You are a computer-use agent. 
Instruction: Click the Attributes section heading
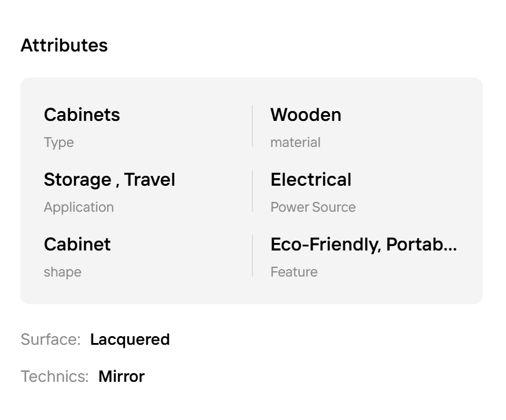click(64, 45)
